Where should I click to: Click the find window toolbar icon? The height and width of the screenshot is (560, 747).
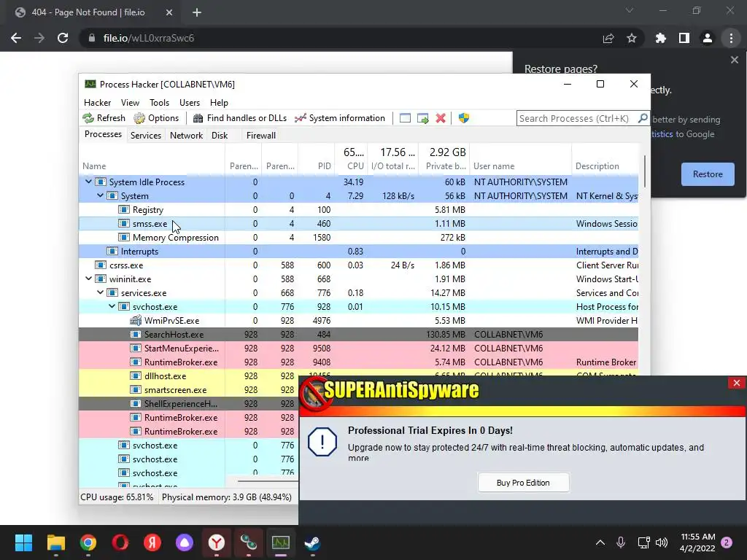tap(405, 118)
